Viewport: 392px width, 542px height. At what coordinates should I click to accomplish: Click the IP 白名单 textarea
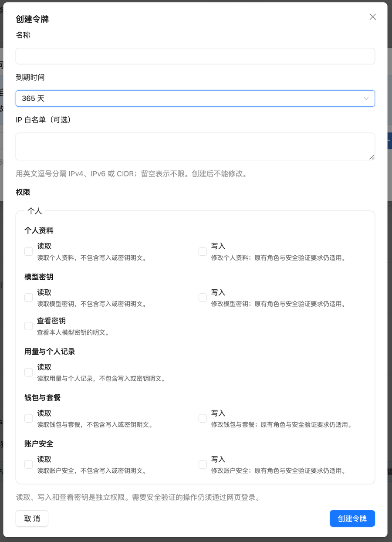click(x=195, y=146)
